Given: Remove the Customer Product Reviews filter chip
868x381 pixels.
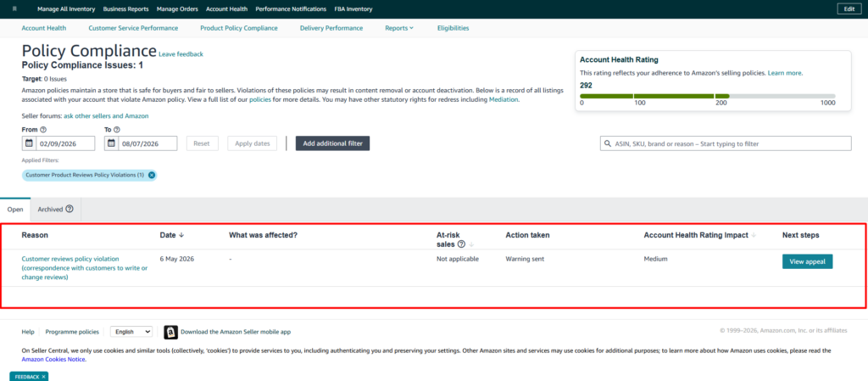Looking at the screenshot, I should (x=152, y=175).
